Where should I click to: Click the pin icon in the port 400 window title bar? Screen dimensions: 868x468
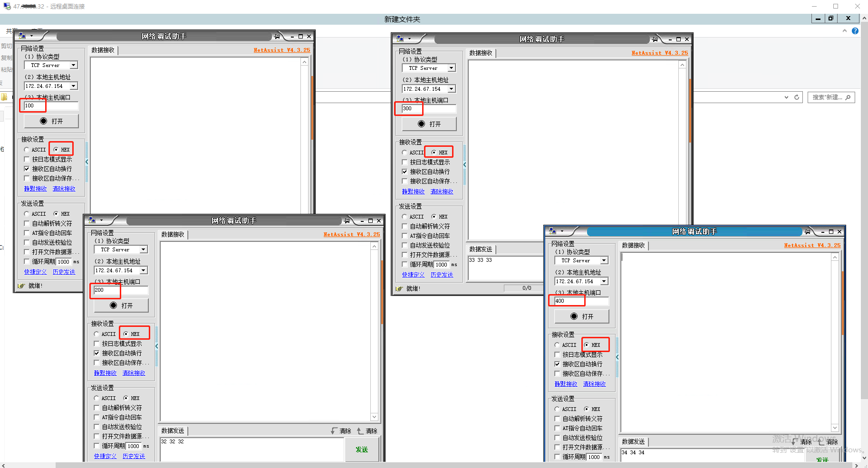tap(807, 232)
